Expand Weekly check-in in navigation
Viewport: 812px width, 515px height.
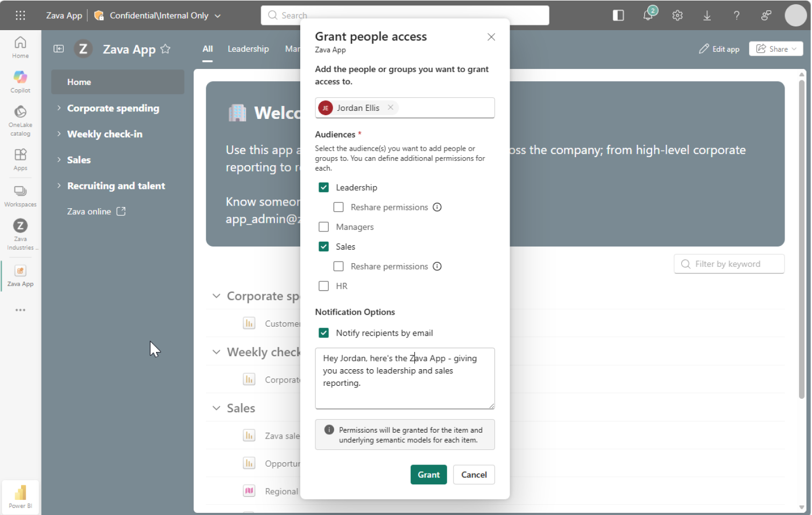point(59,134)
